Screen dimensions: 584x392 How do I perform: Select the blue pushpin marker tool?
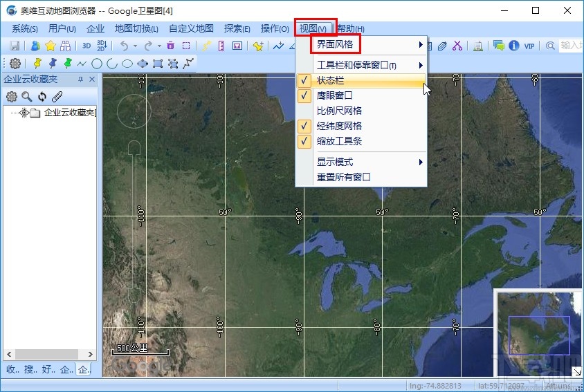pyautogui.click(x=53, y=64)
